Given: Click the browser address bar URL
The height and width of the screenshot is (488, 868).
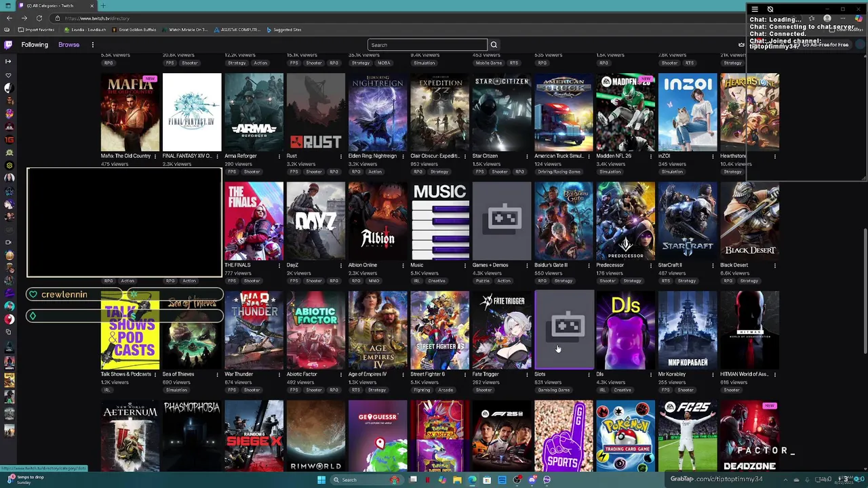Looking at the screenshot, I should point(97,18).
